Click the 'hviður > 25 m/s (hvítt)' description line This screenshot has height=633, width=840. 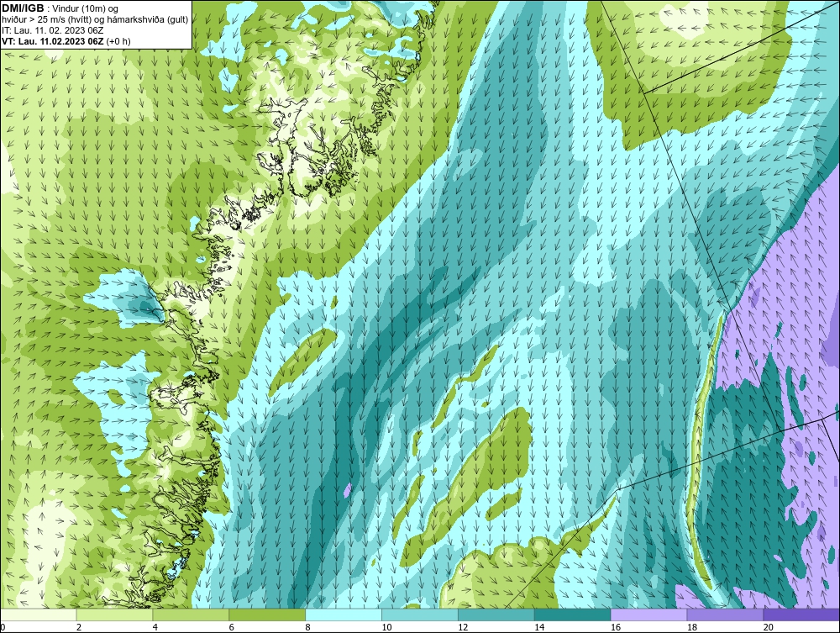click(x=95, y=19)
